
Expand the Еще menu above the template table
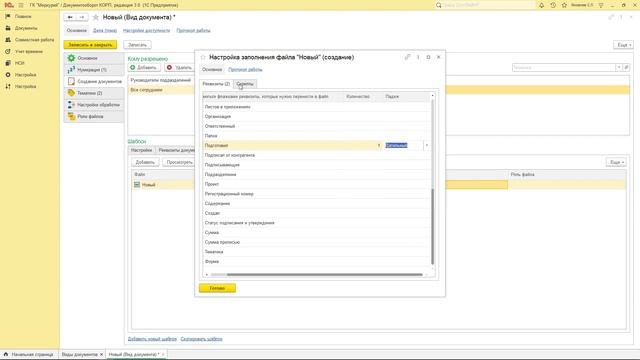(616, 162)
